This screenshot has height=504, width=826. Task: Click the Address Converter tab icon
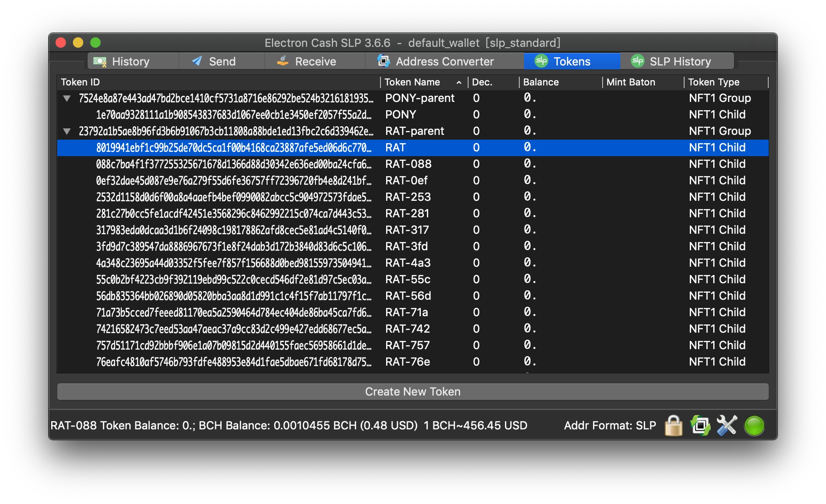pos(383,61)
